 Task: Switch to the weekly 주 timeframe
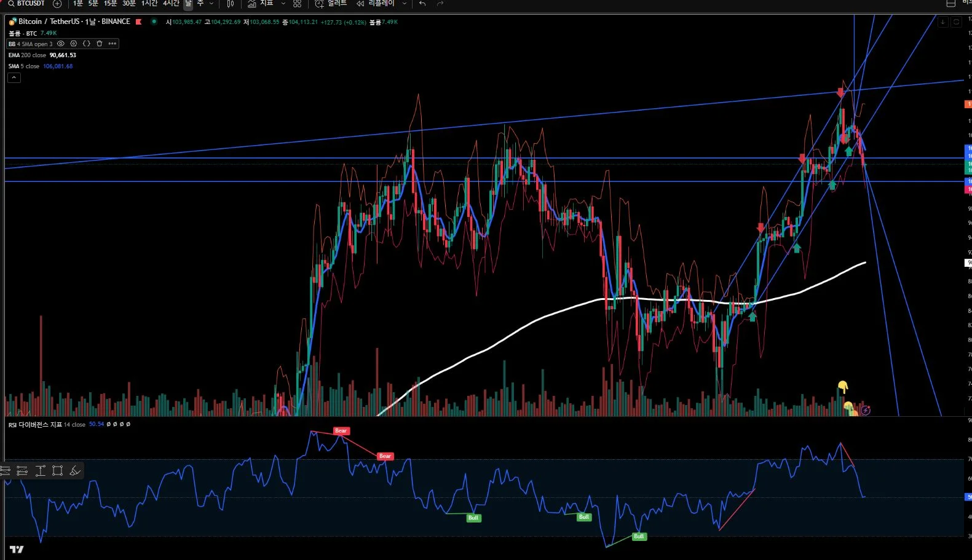[200, 4]
